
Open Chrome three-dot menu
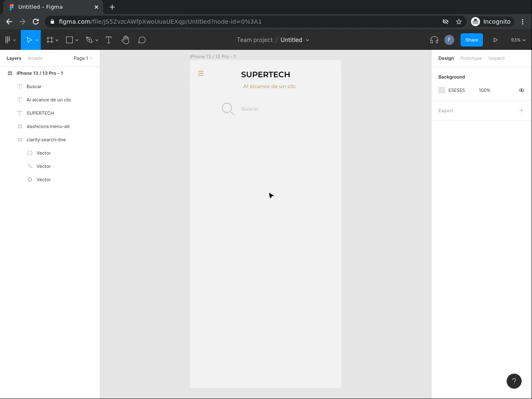(x=523, y=22)
